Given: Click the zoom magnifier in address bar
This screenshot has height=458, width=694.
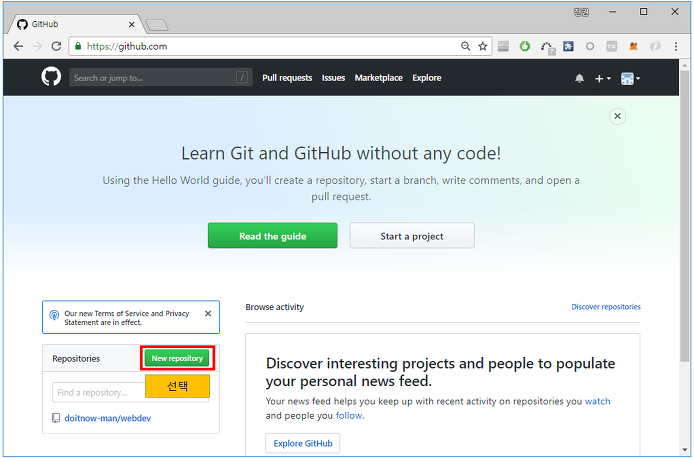Looking at the screenshot, I should [x=465, y=46].
